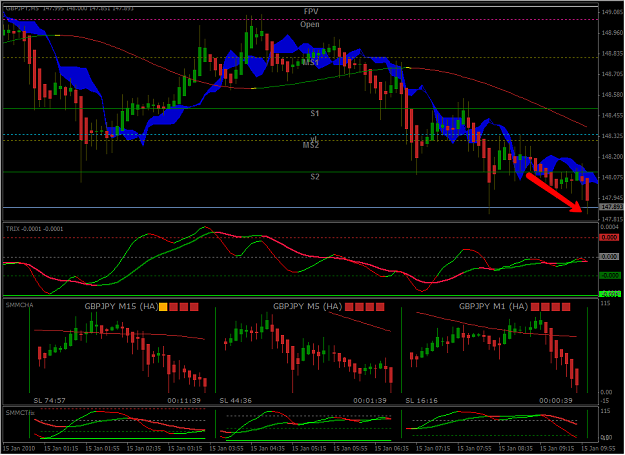Click the 148.455 price scale value
Viewport: 625px width, 455px height.
tap(612, 116)
